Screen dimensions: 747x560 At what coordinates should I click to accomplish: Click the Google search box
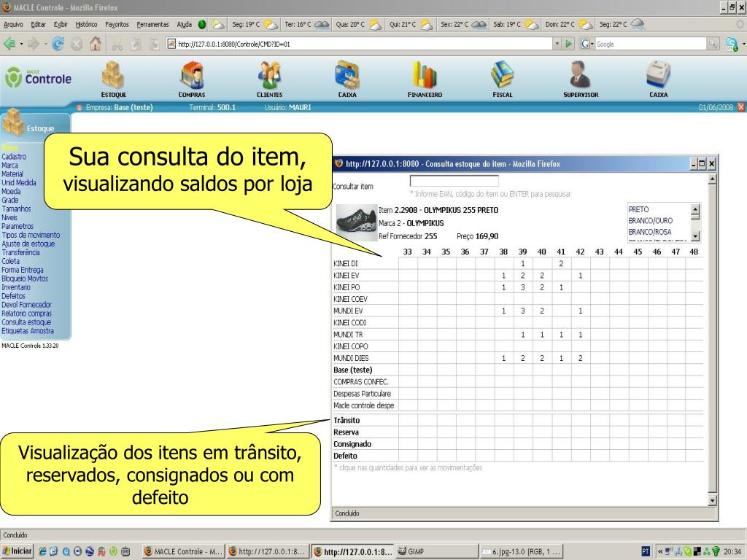point(650,44)
